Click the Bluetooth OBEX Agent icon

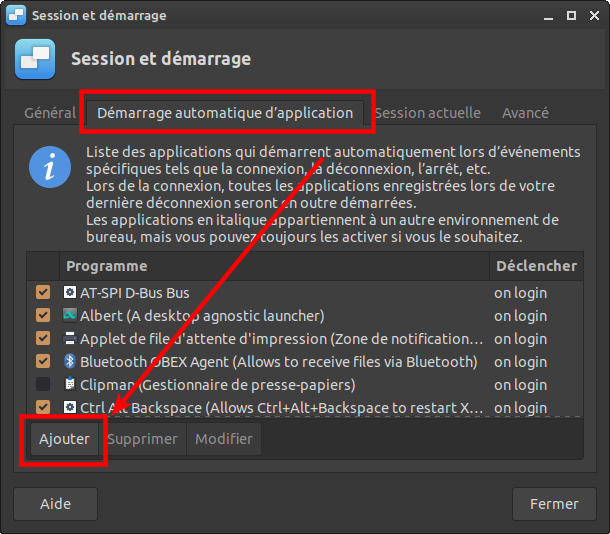(70, 362)
